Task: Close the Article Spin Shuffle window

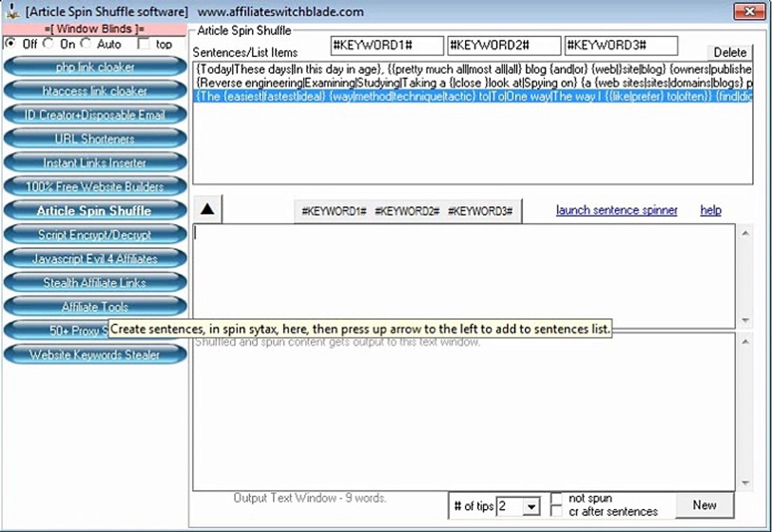Action: click(x=749, y=11)
